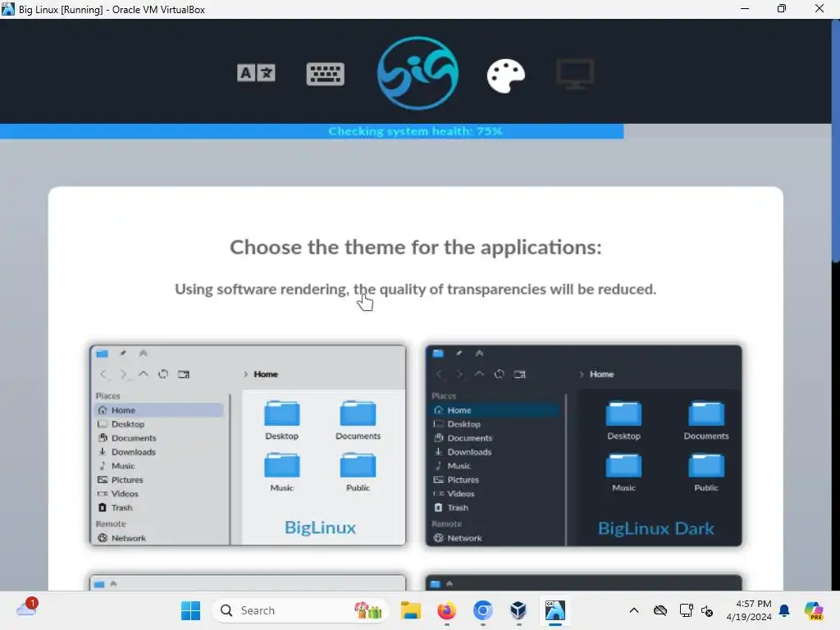Select the partially visible light theme below BigLinux
Screen dimensions: 840x630
[x=248, y=582]
